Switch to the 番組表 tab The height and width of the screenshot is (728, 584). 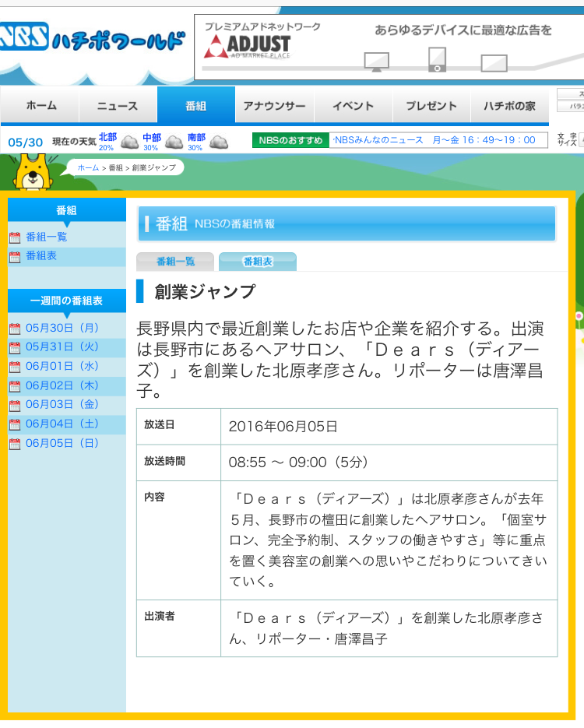pos(258,262)
